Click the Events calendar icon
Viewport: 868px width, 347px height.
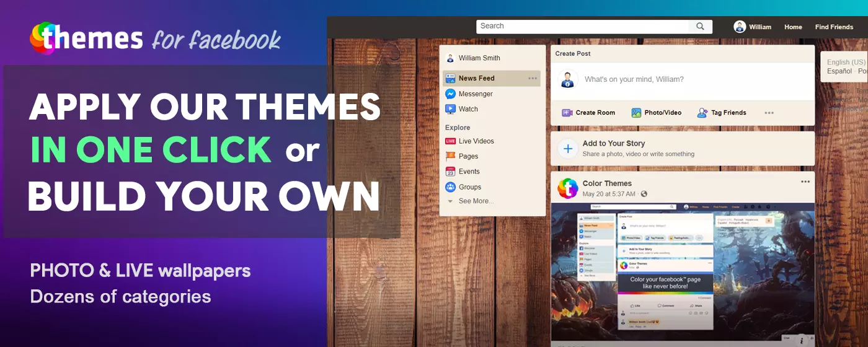click(x=451, y=172)
